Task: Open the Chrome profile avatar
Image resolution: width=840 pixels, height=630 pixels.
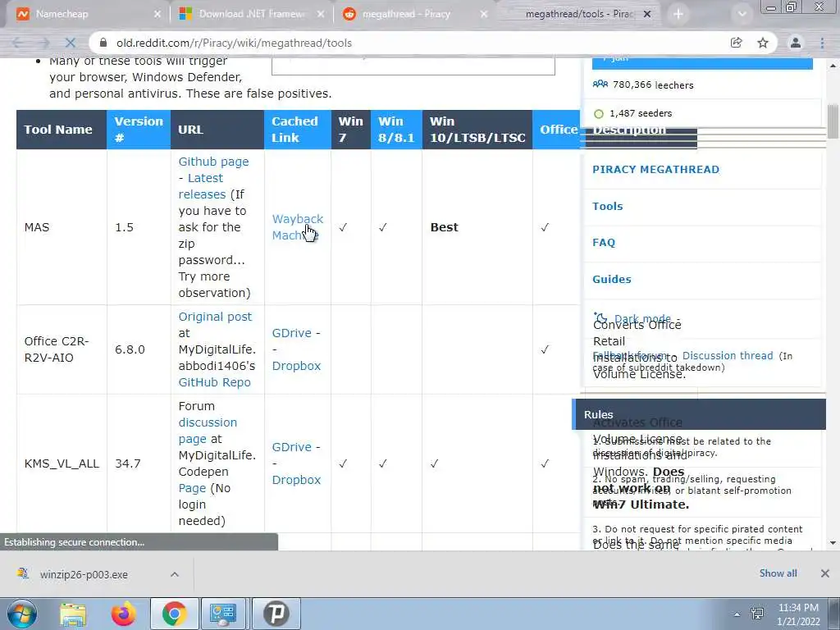Action: [x=796, y=43]
